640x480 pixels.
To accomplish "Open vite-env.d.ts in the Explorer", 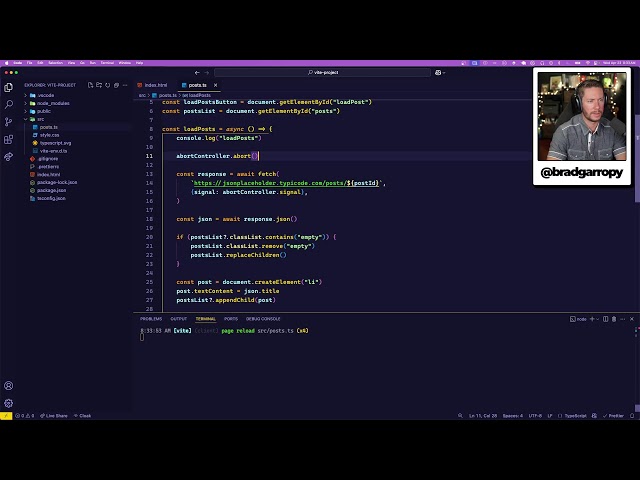I will [53, 151].
